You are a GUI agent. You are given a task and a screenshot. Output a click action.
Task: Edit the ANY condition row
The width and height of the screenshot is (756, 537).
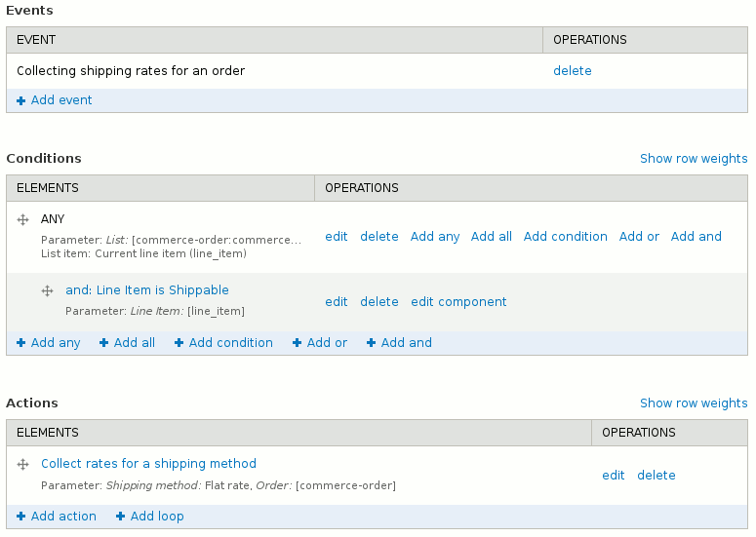click(x=337, y=237)
